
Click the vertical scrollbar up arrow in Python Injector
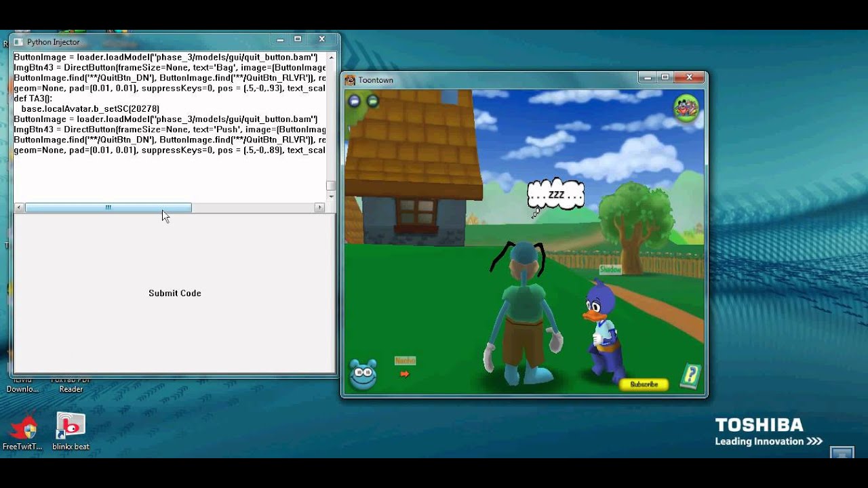click(331, 57)
